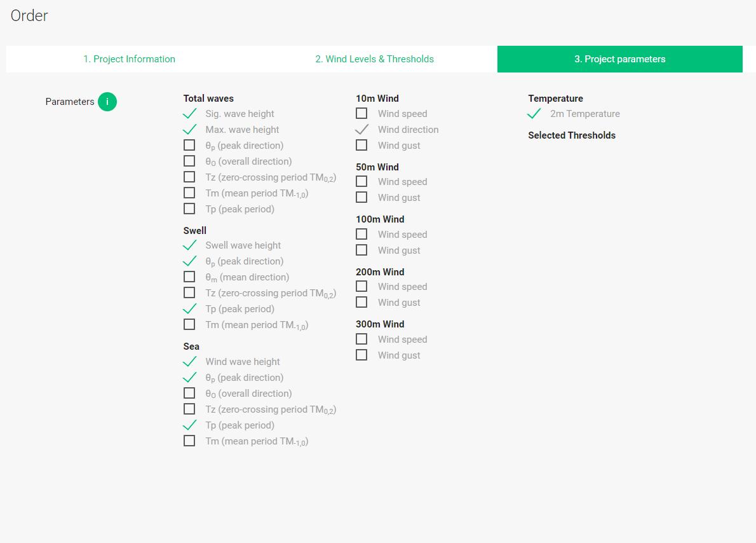The width and height of the screenshot is (756, 543).
Task: Open the Wind Levels & Thresholds tab
Action: coord(374,58)
